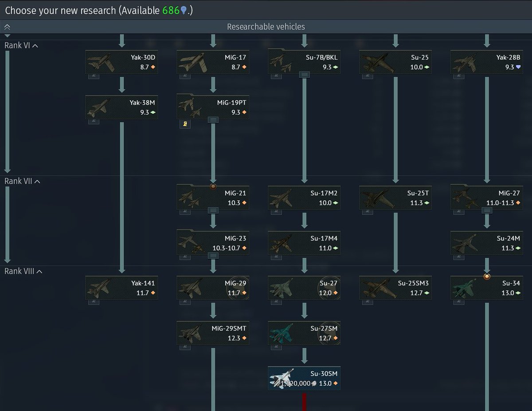Click the small icon below Yak-30D card
This screenshot has height=411, width=532.
click(x=94, y=76)
